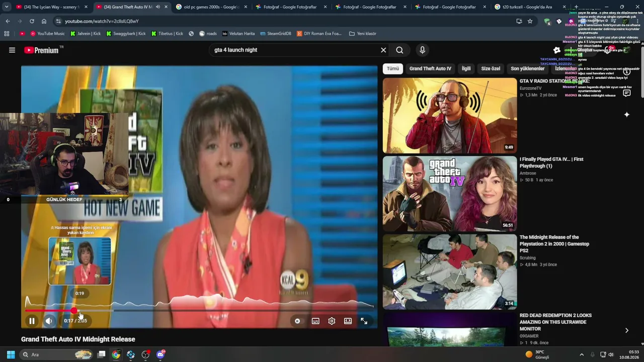
Task: Click the 'Grand Theft Auto IV Midnight Release' title
Action: 78,339
